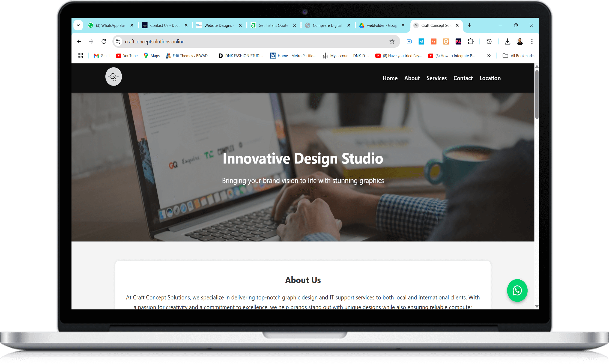
Task: Open the Services navigation link
Action: (436, 78)
